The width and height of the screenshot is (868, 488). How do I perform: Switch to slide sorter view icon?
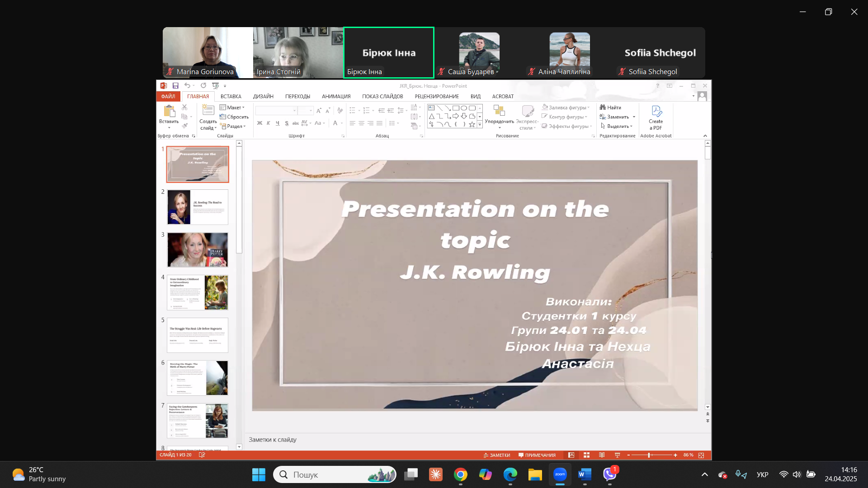(x=586, y=455)
